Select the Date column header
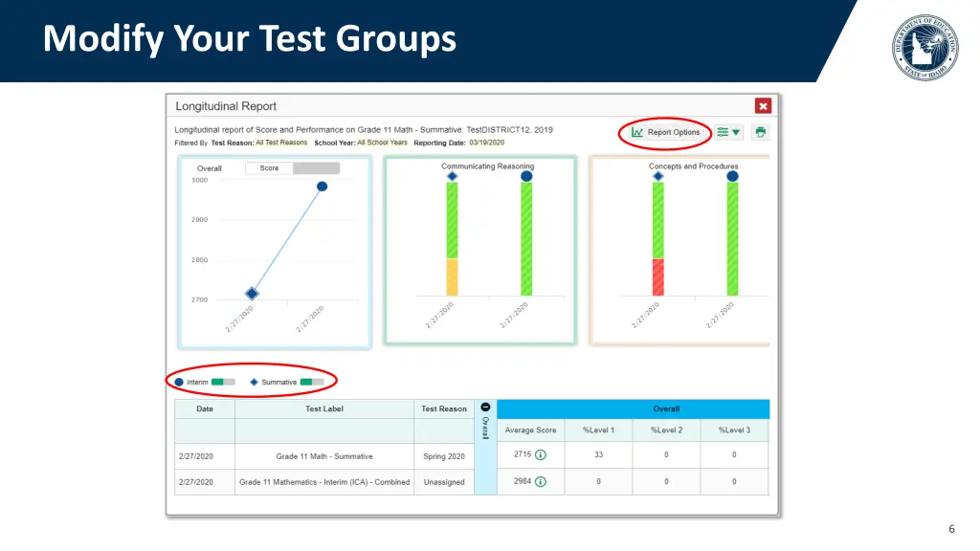This screenshot has height=551, width=980. pos(205,408)
